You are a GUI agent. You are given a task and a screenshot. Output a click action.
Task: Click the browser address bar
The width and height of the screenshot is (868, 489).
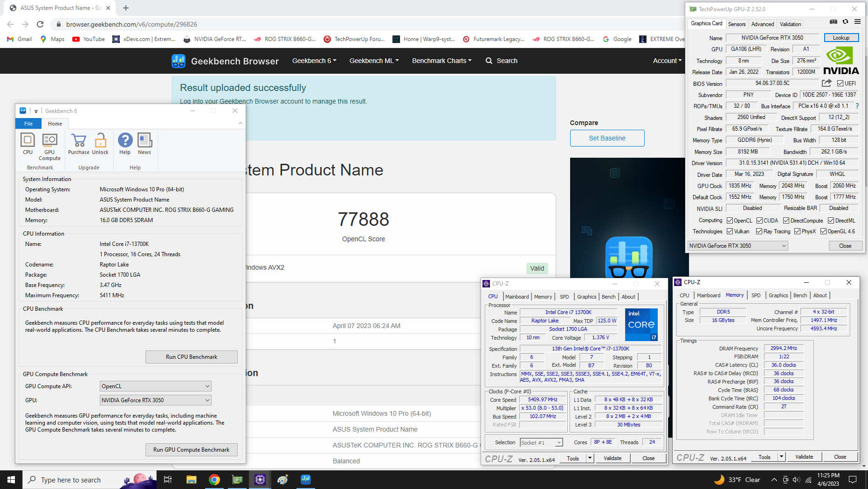[364, 24]
